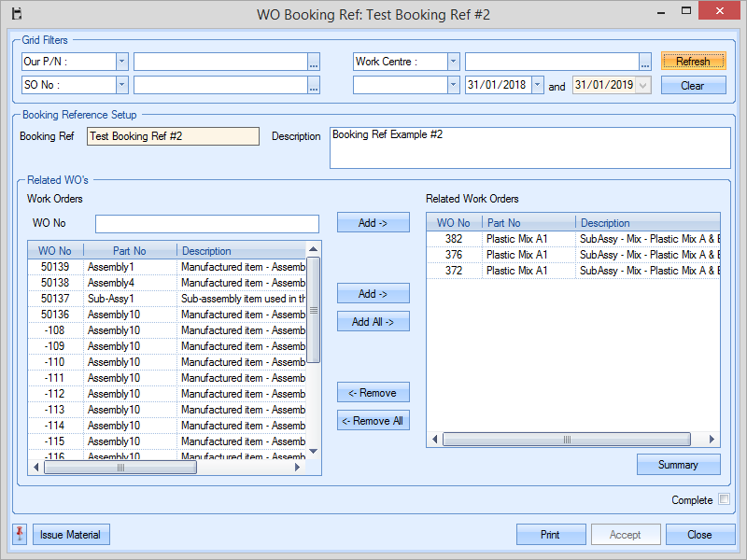Screen dimensions: 747x560
Task: Open the SO No lookup ellipsis button
Action: [x=314, y=85]
